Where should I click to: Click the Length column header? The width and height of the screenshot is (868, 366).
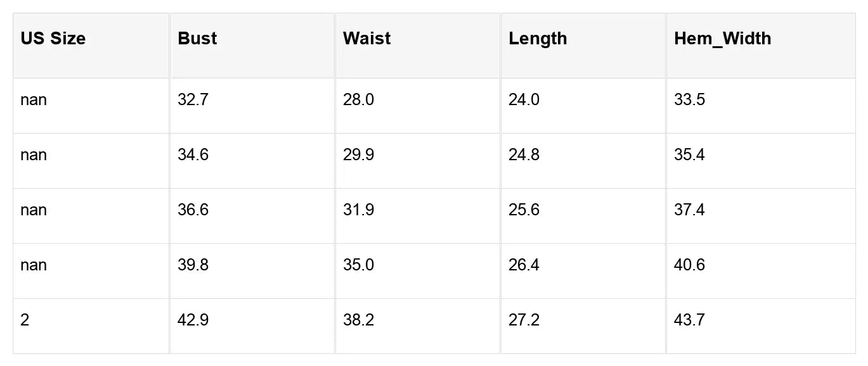[538, 39]
